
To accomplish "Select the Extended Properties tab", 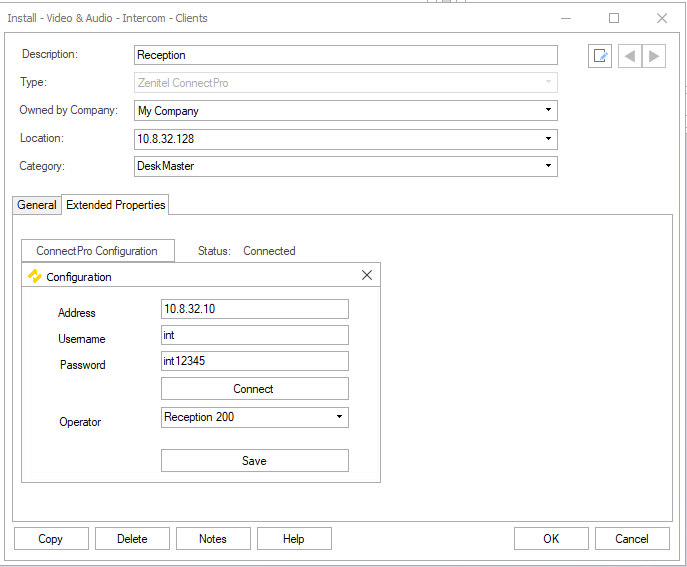I will point(116,205).
